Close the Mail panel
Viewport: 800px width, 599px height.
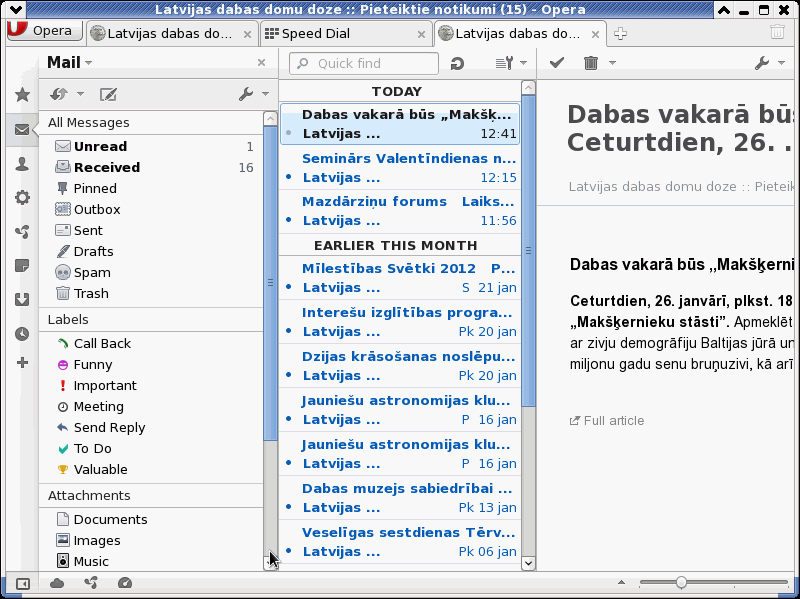point(261,62)
